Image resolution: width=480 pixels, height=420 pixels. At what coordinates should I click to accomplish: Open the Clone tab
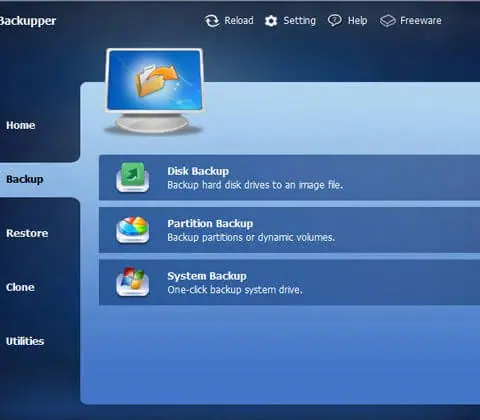coord(20,287)
